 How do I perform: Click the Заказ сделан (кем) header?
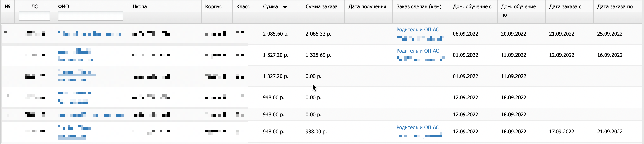(419, 7)
